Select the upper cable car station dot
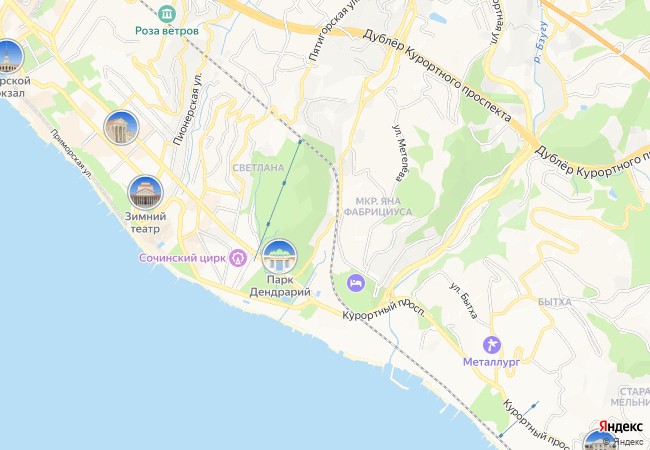This screenshot has width=650, height=450. click(x=300, y=142)
